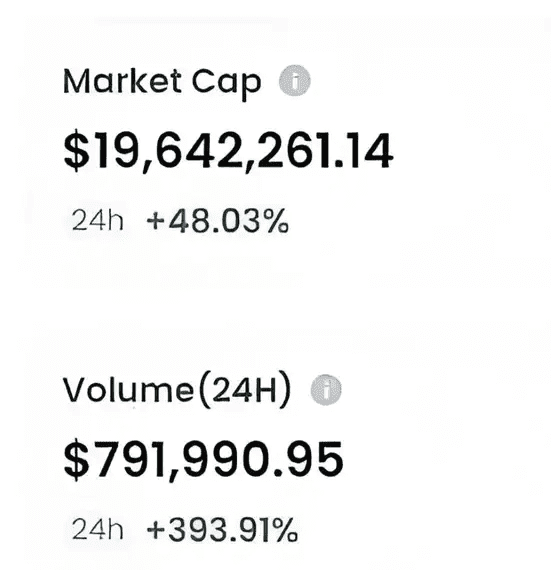Click the word Cap in the first heading
This screenshot has width=551, height=570.
pos(226,84)
